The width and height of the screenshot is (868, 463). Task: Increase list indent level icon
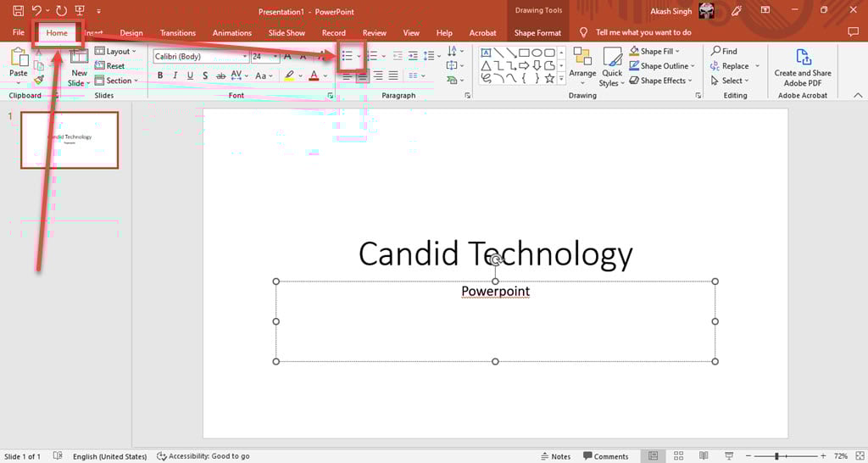413,56
